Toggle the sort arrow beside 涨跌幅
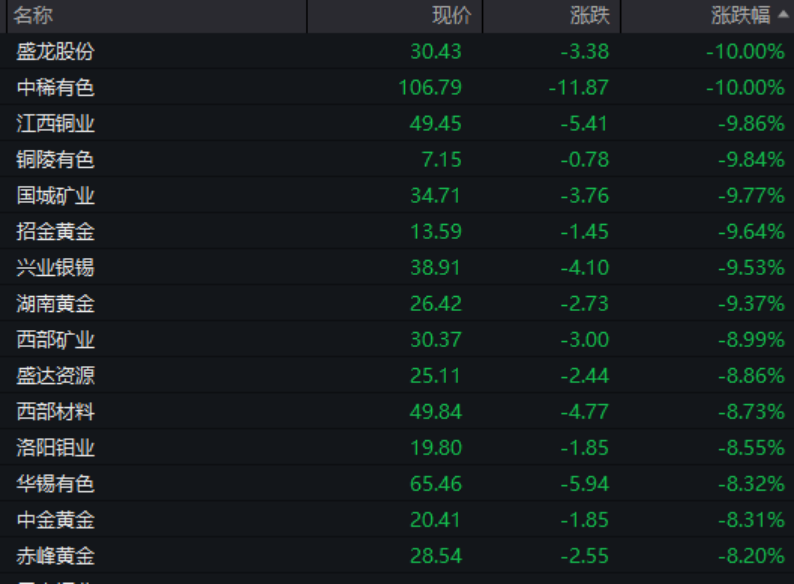 [783, 15]
